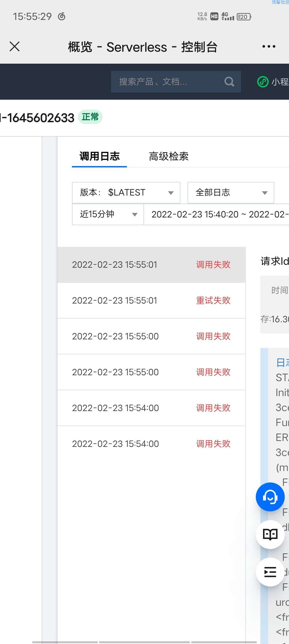Open the three-dot more options menu
The width and height of the screenshot is (289, 644).
click(x=269, y=47)
